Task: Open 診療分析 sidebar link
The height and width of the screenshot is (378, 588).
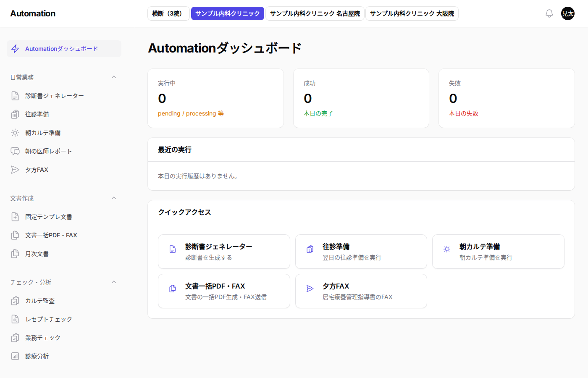Action: pyautogui.click(x=64, y=356)
